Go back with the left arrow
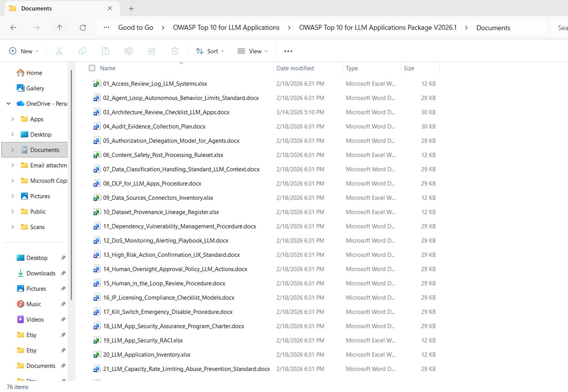Screen dimensions: 568x392 point(13,27)
